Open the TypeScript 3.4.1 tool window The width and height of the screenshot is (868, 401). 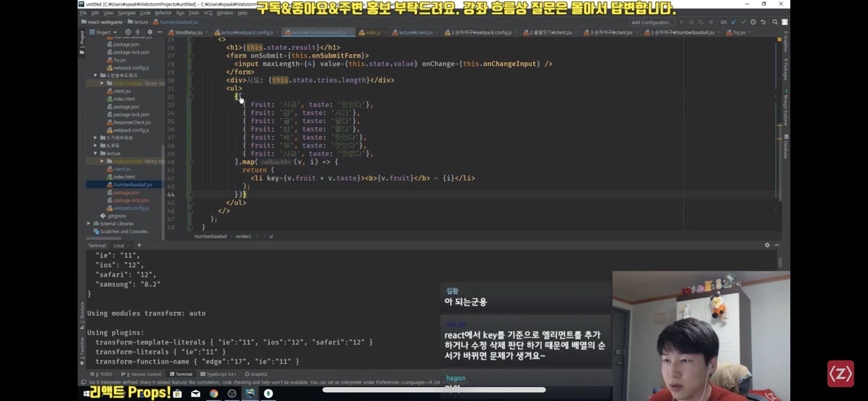(218, 374)
